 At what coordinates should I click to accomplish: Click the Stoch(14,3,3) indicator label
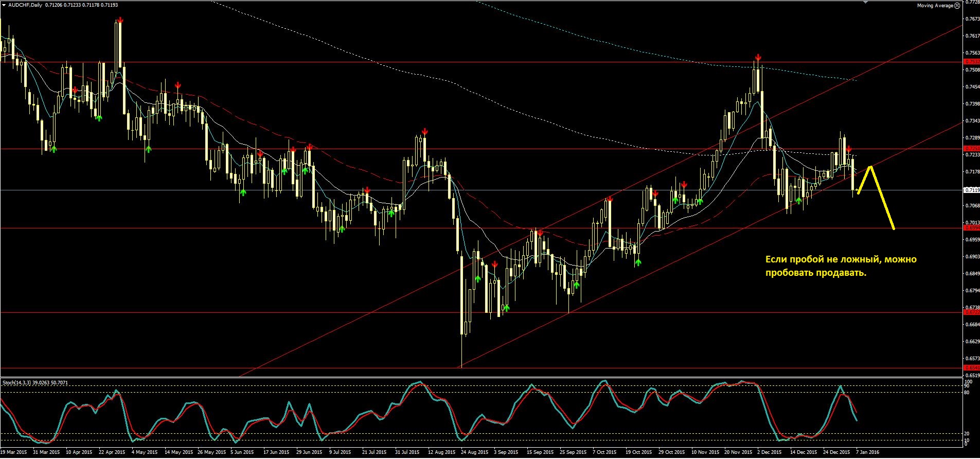pos(17,383)
